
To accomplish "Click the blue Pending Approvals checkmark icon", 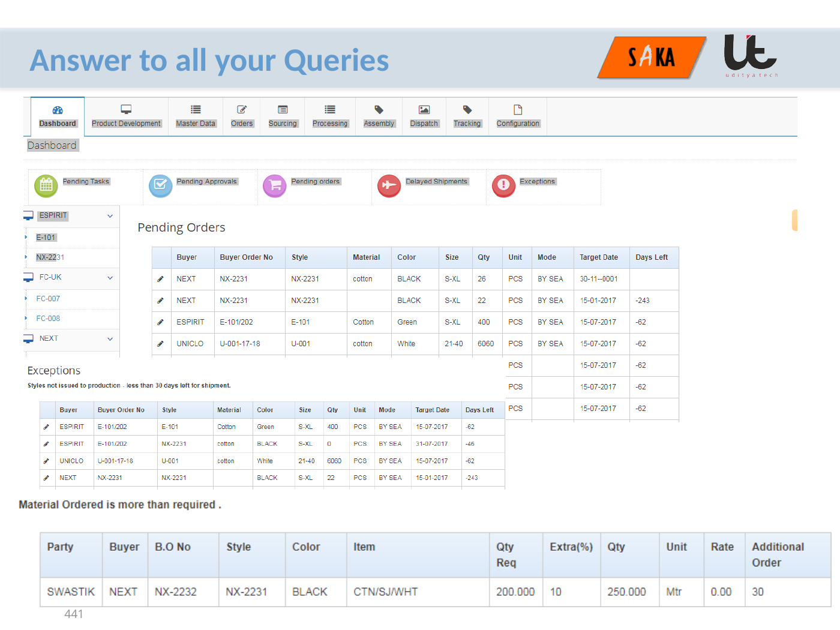I will tap(160, 186).
